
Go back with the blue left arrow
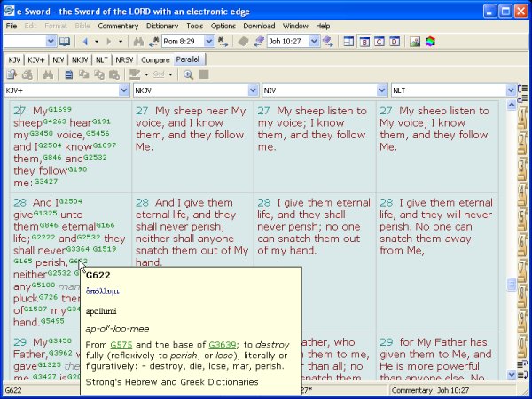click(85, 42)
